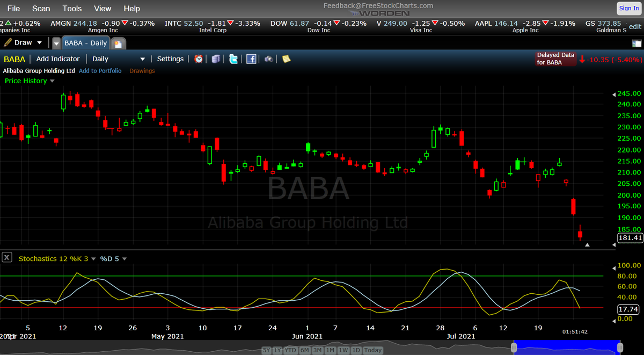Set range to 6M
The width and height of the screenshot is (644, 355).
tap(305, 350)
